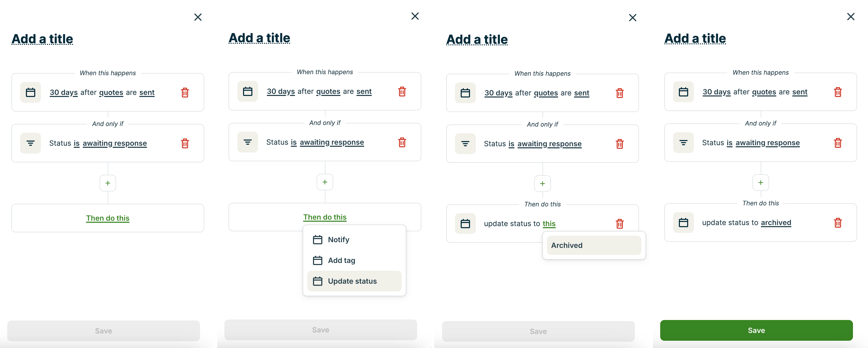868x348 pixels.
Task: Click the calendar icon beside Notify
Action: (317, 240)
